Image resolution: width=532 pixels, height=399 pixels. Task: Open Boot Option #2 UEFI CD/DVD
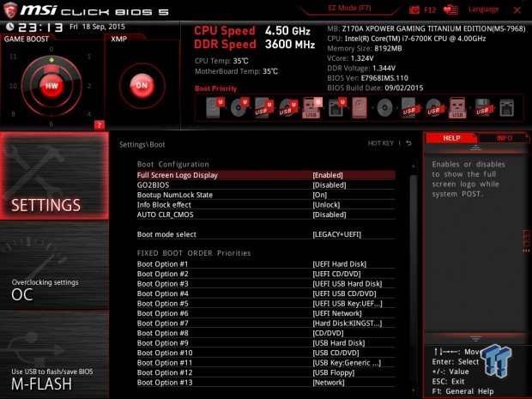266,274
